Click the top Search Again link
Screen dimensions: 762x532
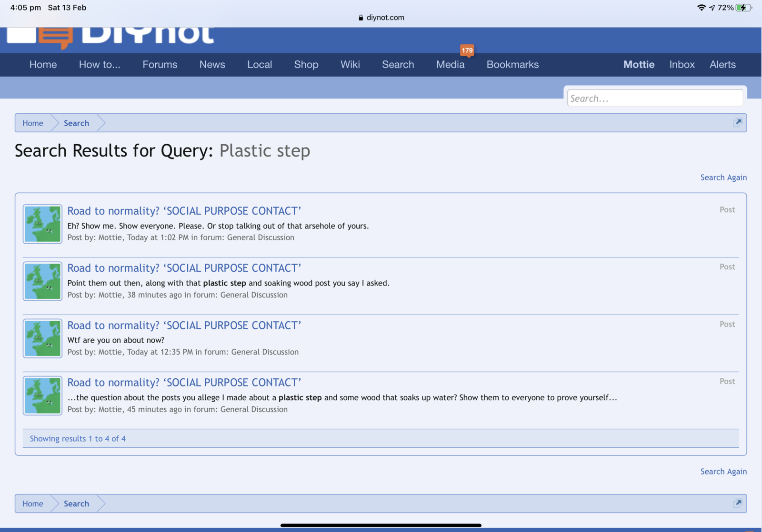723,177
